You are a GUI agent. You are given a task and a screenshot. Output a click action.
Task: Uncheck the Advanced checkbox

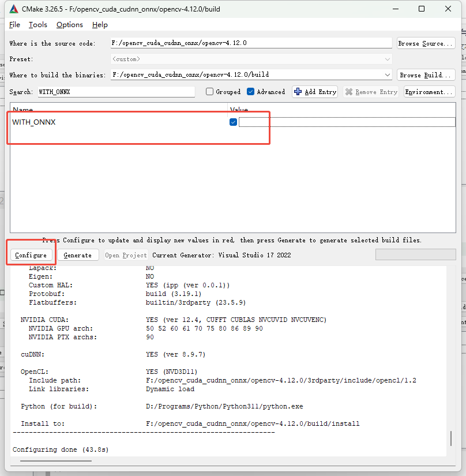point(250,92)
